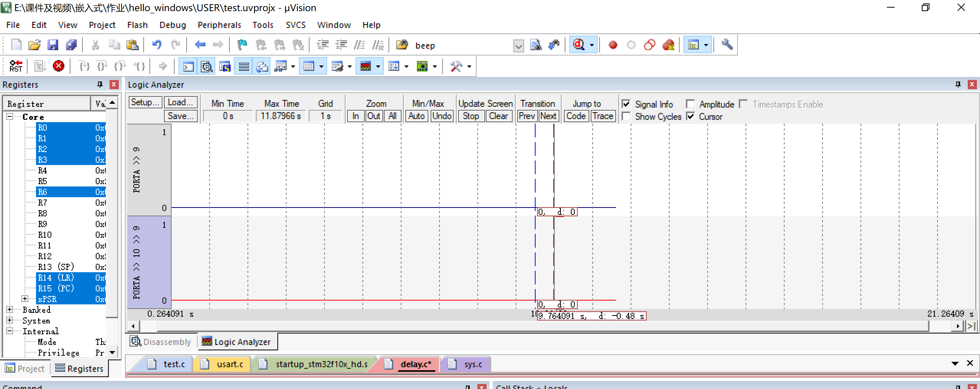Open the System Viewer icon
The image size is (980, 389).
pos(423,66)
